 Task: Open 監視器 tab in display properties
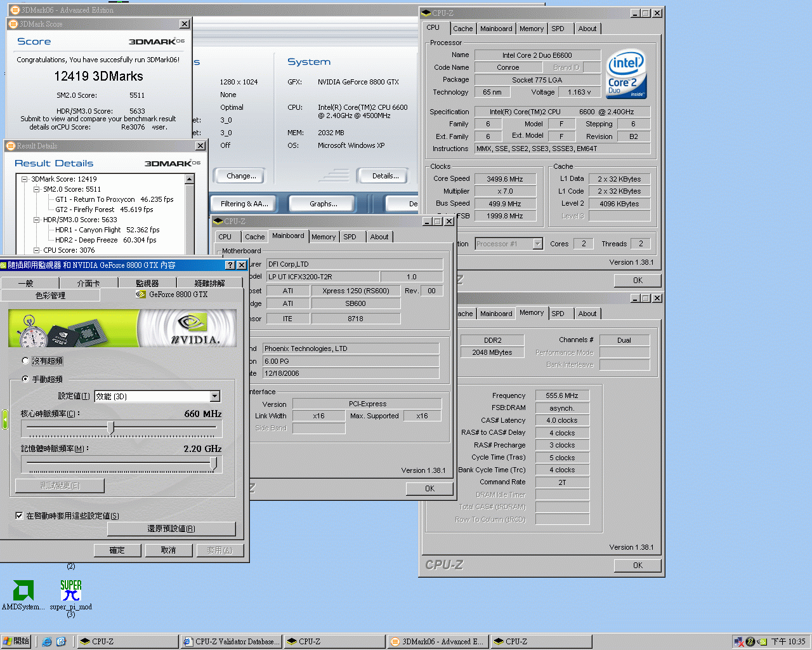tap(147, 283)
